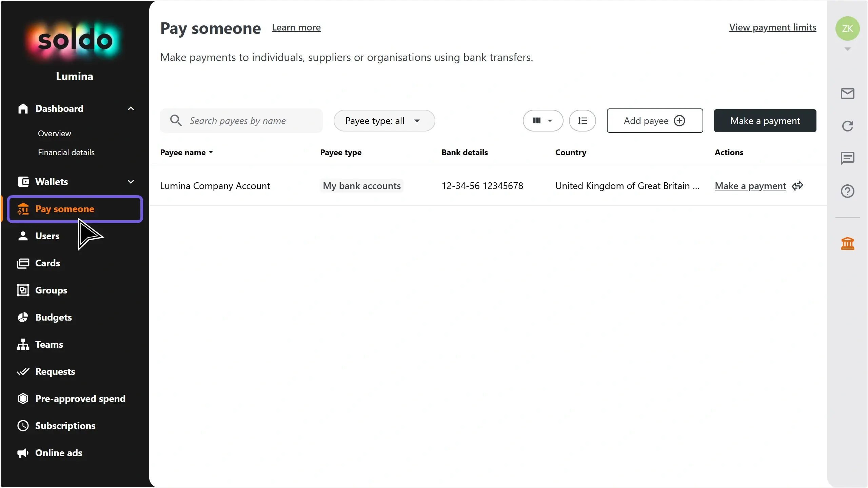Open Requests
Viewport: 868px width, 488px height.
[x=55, y=372]
